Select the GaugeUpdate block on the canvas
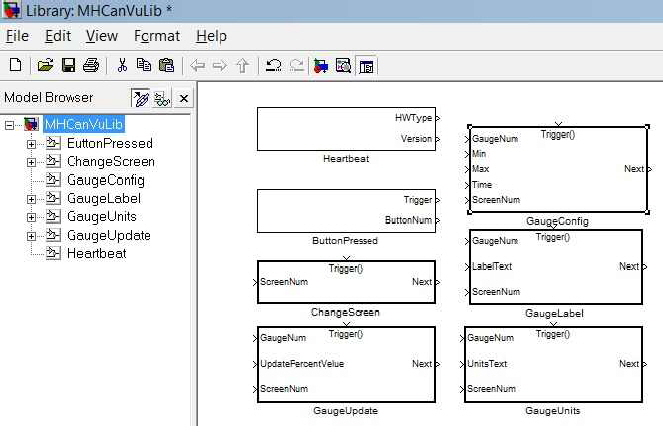 click(346, 364)
